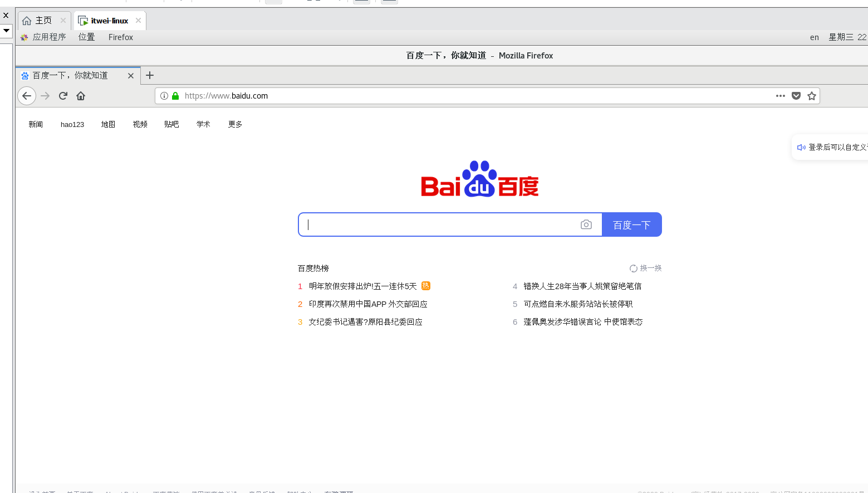Show site information via the info icon

(x=164, y=96)
